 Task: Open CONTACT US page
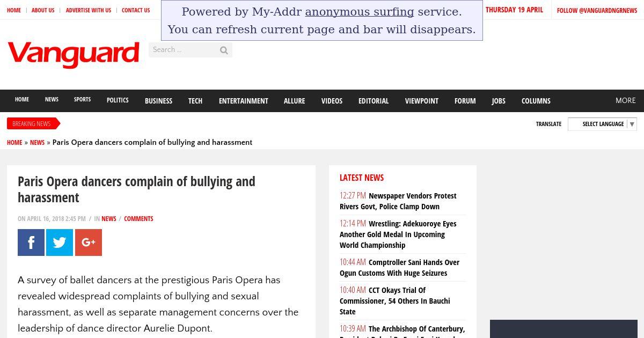coord(136,10)
